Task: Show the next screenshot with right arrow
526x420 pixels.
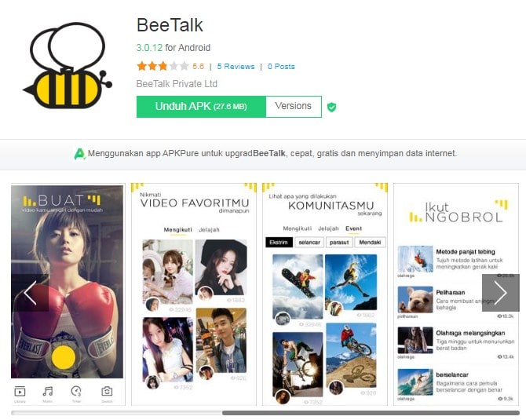Action: 501,293
